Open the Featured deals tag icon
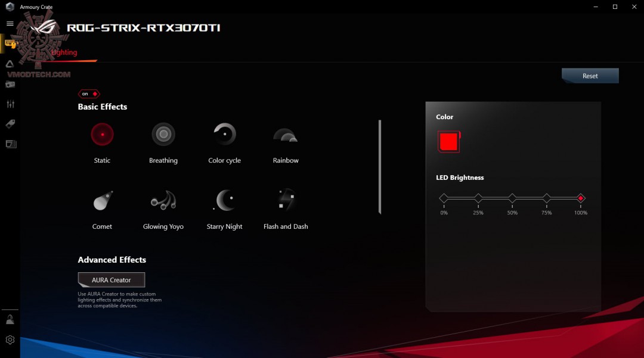 [10, 124]
